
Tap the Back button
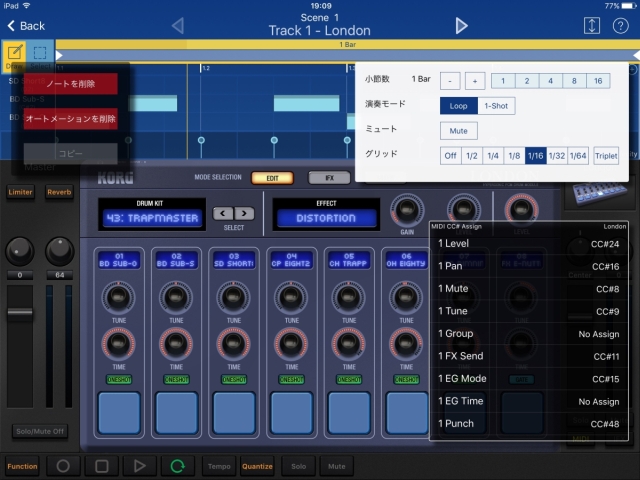pyautogui.click(x=25, y=25)
